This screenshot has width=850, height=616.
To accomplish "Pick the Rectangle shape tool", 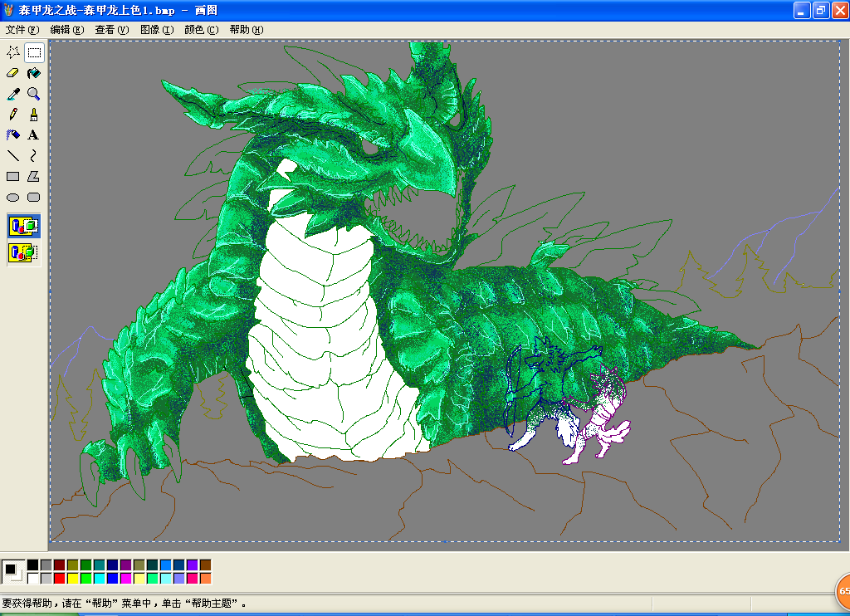I will [x=13, y=176].
